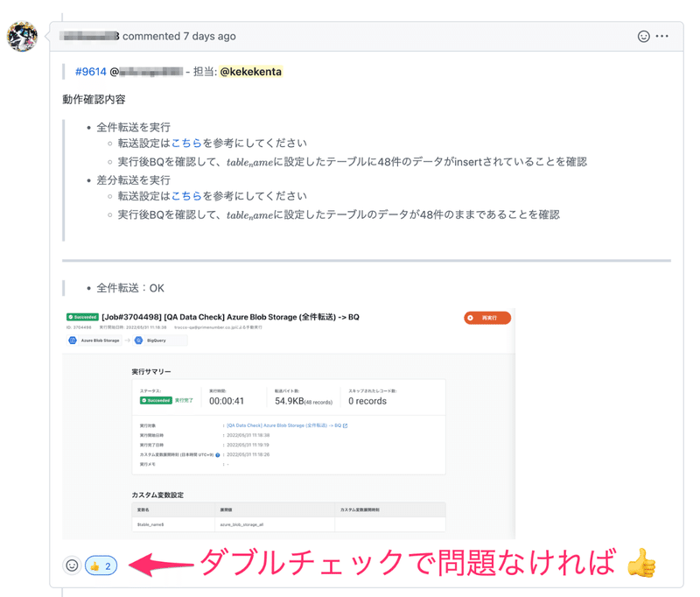This screenshot has height=597, width=700.
Task: Click the BigQuery destination chip
Action: pyautogui.click(x=160, y=341)
